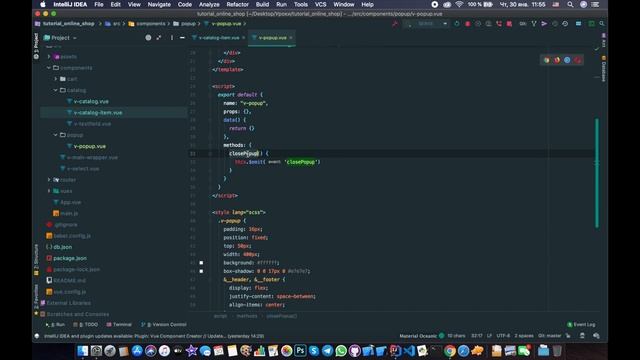
Task: Select package.json in the project tree
Action: click(x=70, y=258)
